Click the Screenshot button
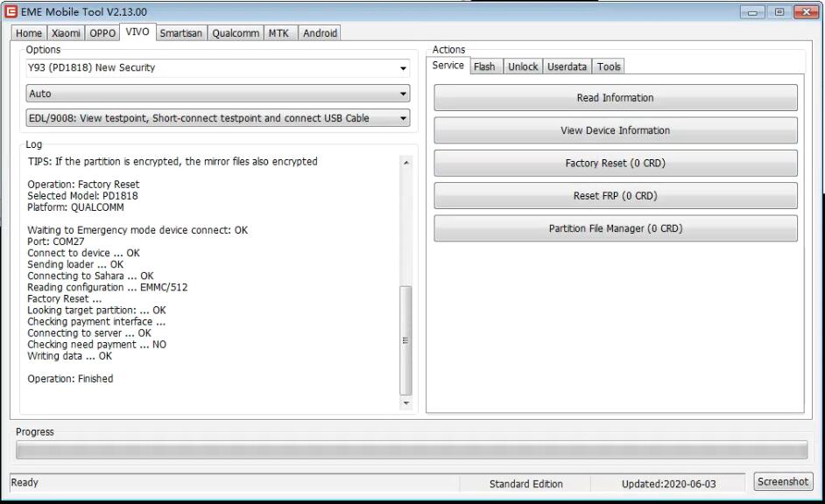This screenshot has height=504, width=825. coord(783,481)
